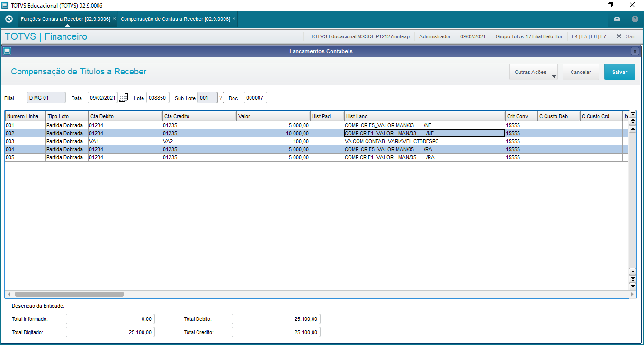Focus the Data date field

point(103,98)
